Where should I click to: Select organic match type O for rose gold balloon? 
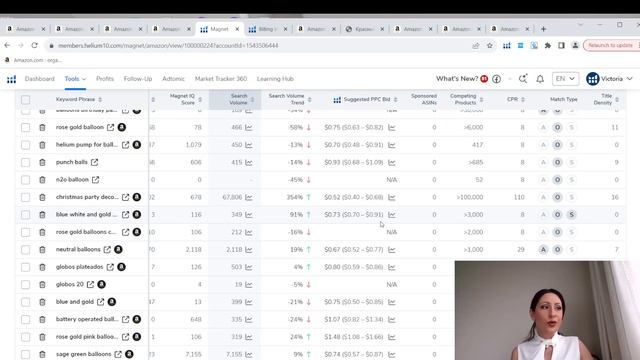557,127
